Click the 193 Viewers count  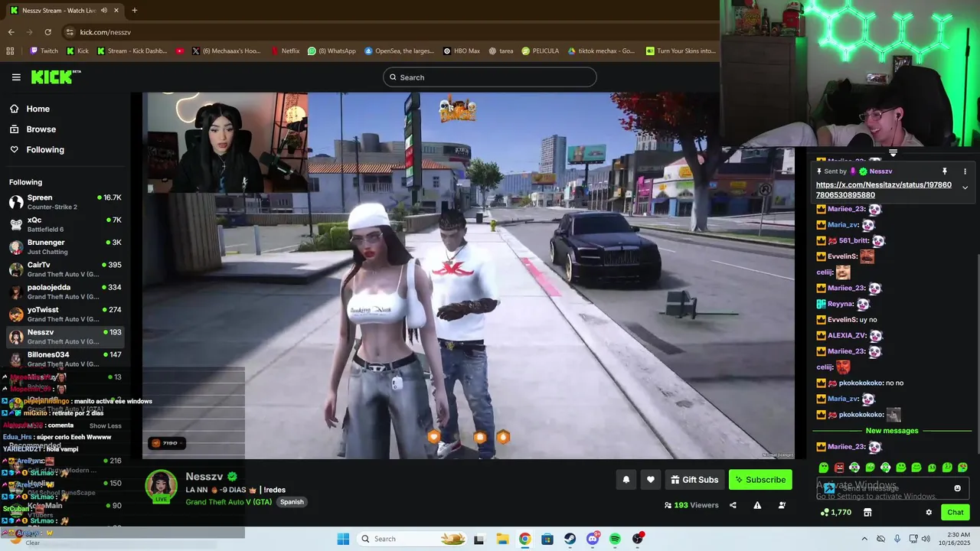(691, 505)
